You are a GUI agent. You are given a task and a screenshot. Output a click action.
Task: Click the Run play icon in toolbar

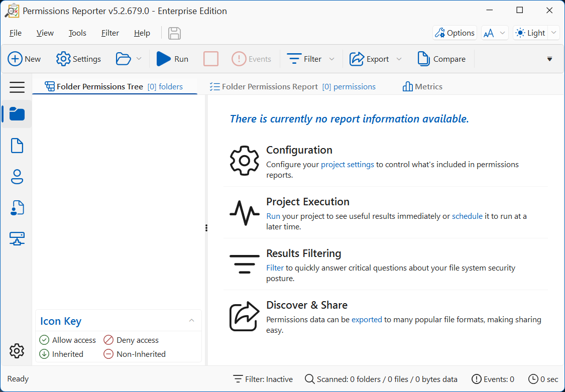point(164,59)
